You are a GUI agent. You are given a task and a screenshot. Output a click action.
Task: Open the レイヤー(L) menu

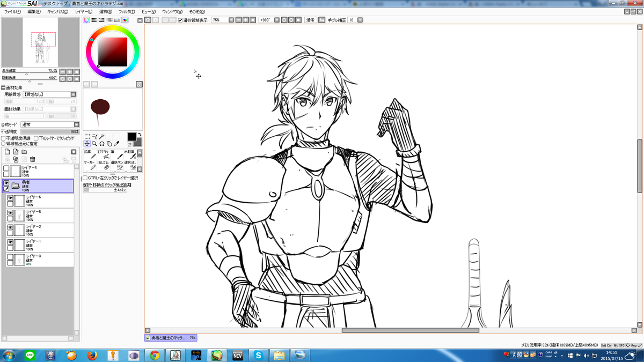[x=83, y=11]
